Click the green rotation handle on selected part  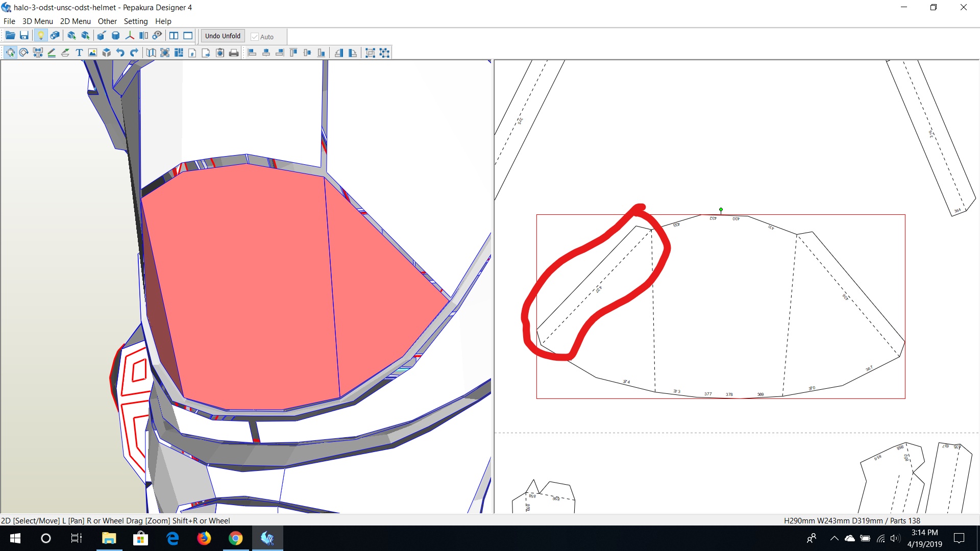pyautogui.click(x=721, y=210)
